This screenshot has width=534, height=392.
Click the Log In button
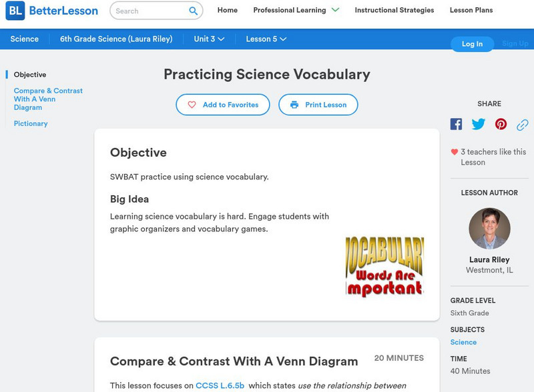coord(472,44)
